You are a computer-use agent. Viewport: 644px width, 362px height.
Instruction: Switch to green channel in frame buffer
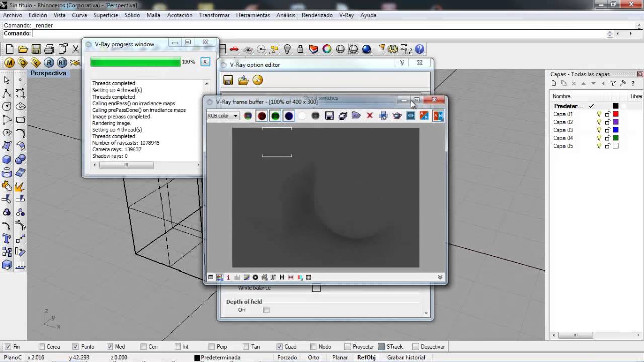click(275, 116)
